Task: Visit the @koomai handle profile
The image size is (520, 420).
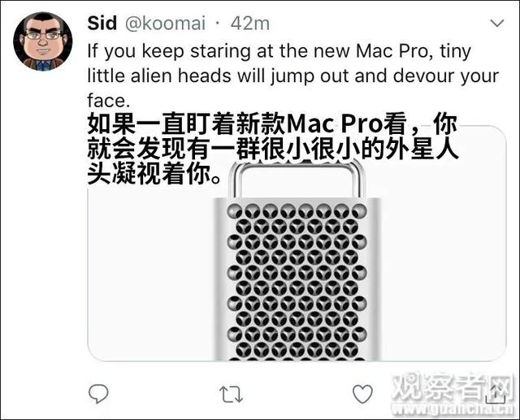Action: click(x=165, y=24)
